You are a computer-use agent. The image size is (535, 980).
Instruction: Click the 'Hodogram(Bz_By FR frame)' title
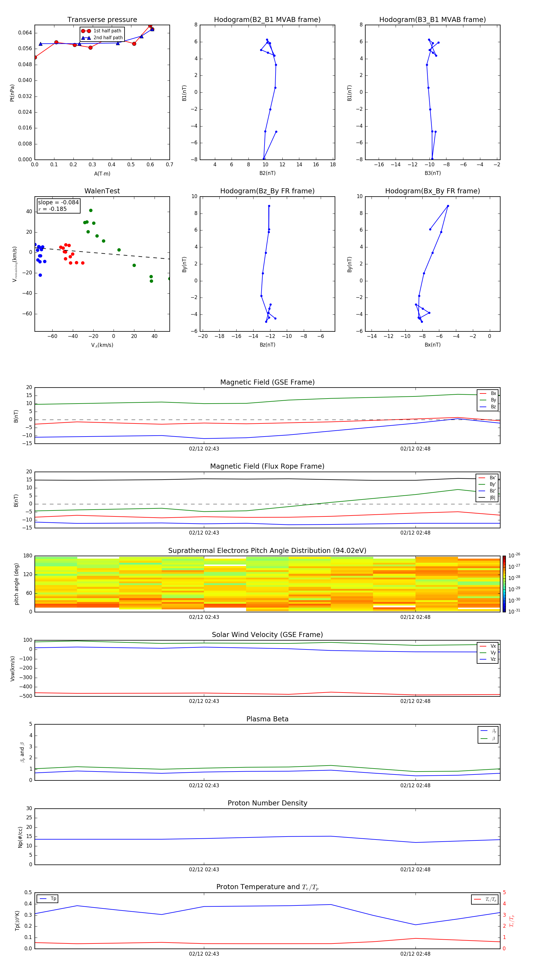(267, 191)
